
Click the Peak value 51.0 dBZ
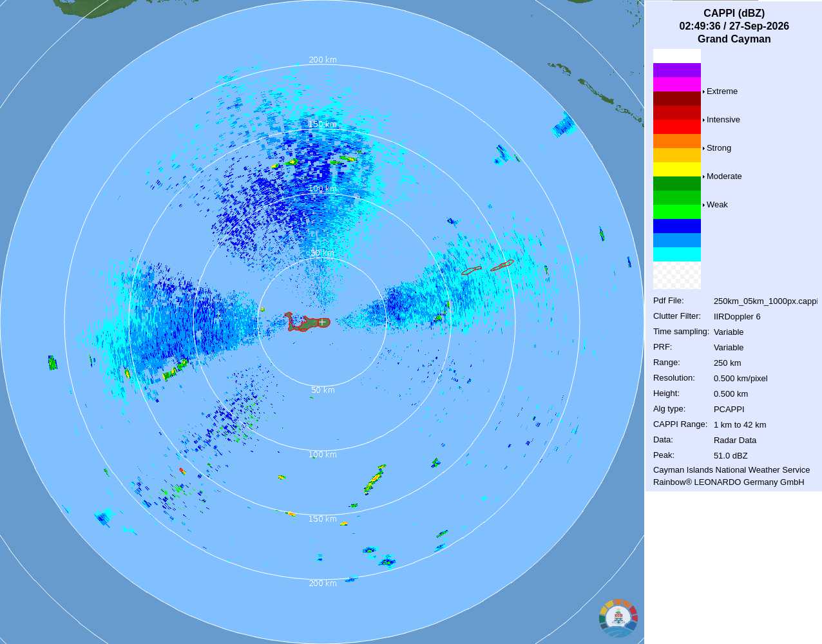[x=731, y=456]
